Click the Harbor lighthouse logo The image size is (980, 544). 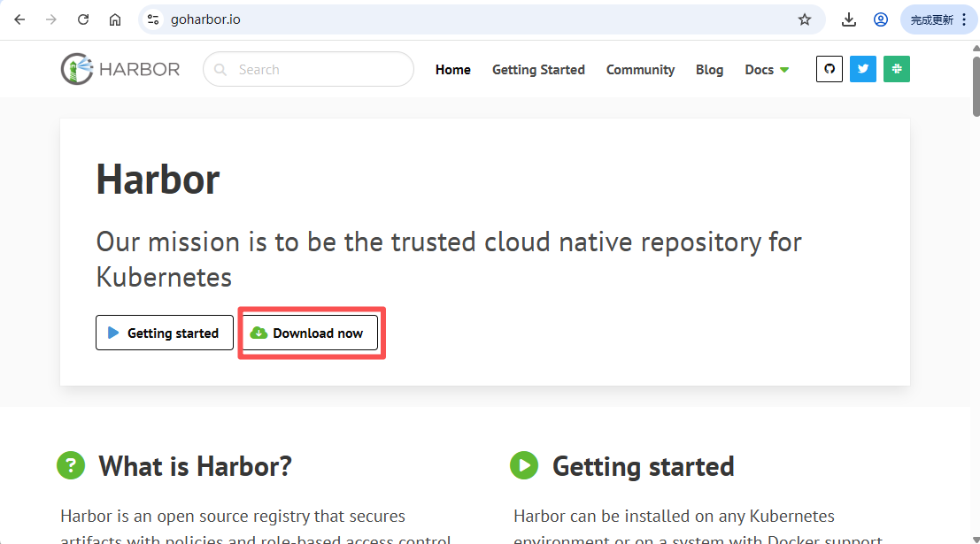pos(120,69)
